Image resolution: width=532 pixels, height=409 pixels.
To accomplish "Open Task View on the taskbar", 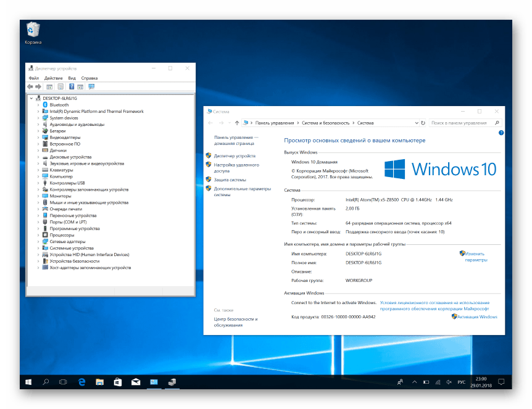I will coord(63,382).
